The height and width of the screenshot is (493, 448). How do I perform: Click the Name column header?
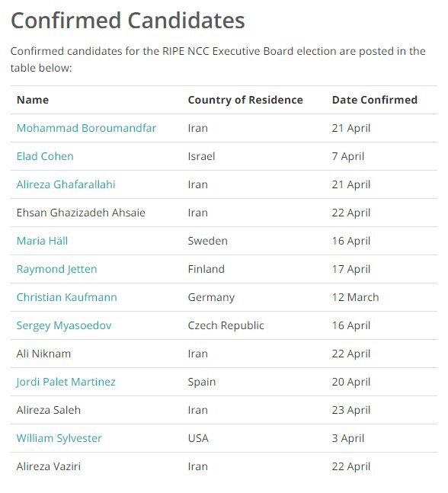(33, 100)
